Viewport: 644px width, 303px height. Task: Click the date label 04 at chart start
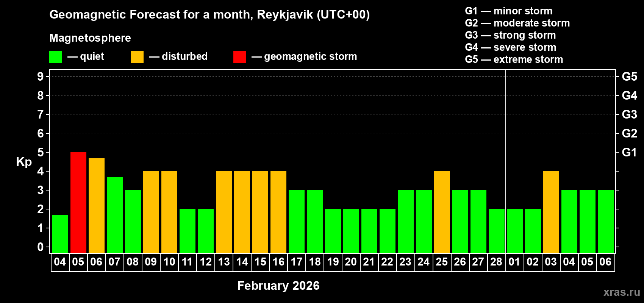60,262
